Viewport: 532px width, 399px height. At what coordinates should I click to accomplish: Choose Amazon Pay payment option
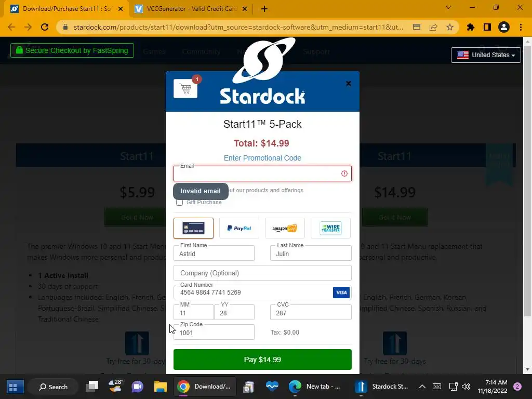pos(285,228)
